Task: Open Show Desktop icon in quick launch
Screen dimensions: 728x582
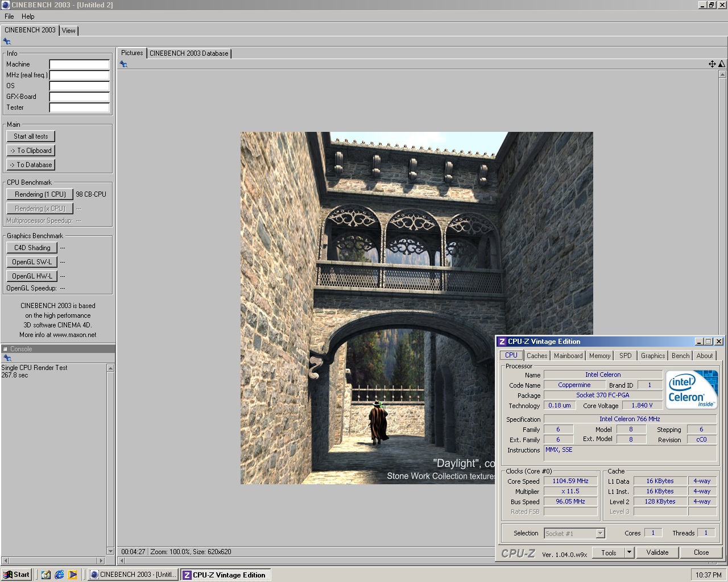Action: [x=45, y=575]
